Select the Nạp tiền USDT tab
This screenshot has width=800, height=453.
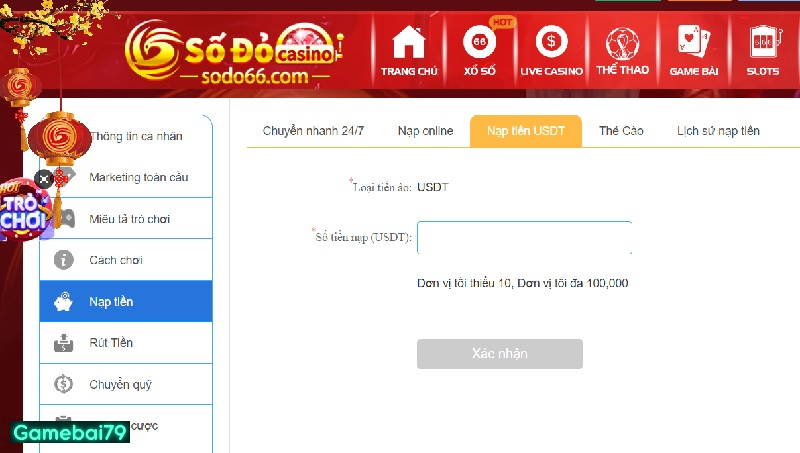[526, 131]
